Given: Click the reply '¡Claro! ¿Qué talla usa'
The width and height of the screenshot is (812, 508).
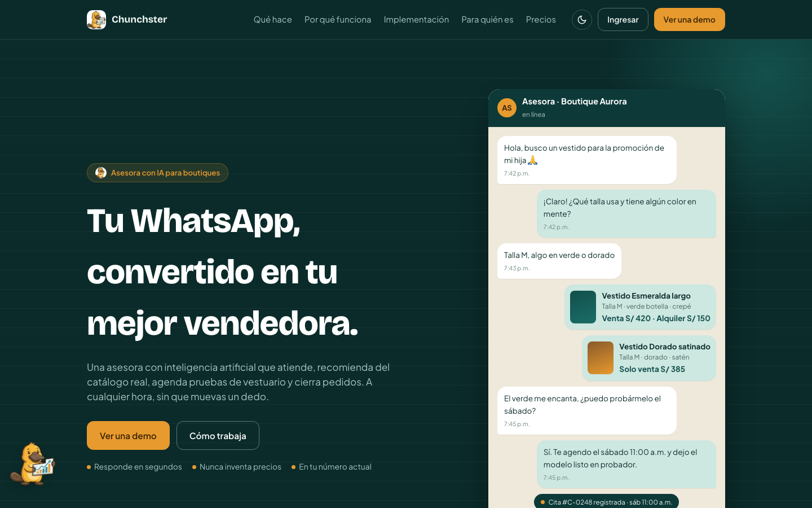Looking at the screenshot, I should click(x=626, y=213).
